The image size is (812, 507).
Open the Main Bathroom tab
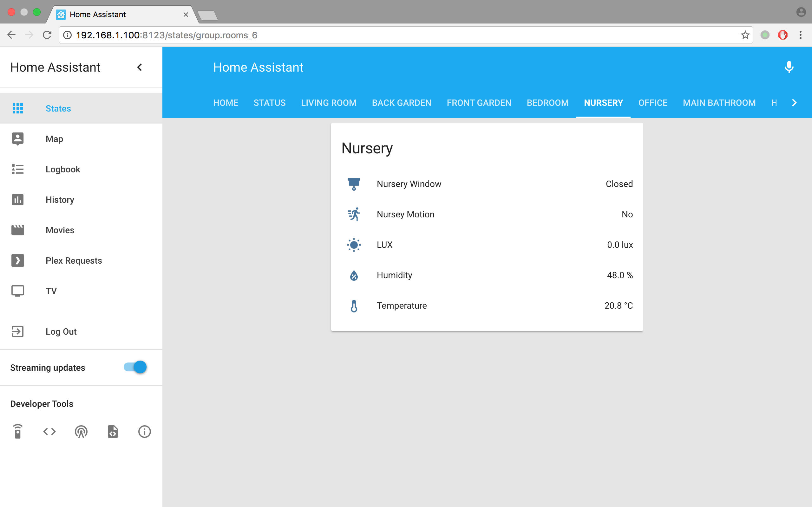click(719, 103)
